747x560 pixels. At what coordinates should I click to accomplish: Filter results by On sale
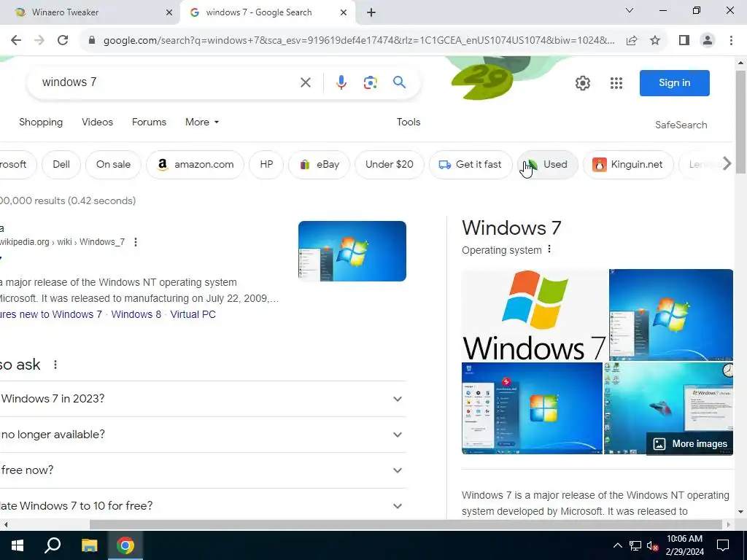click(113, 164)
